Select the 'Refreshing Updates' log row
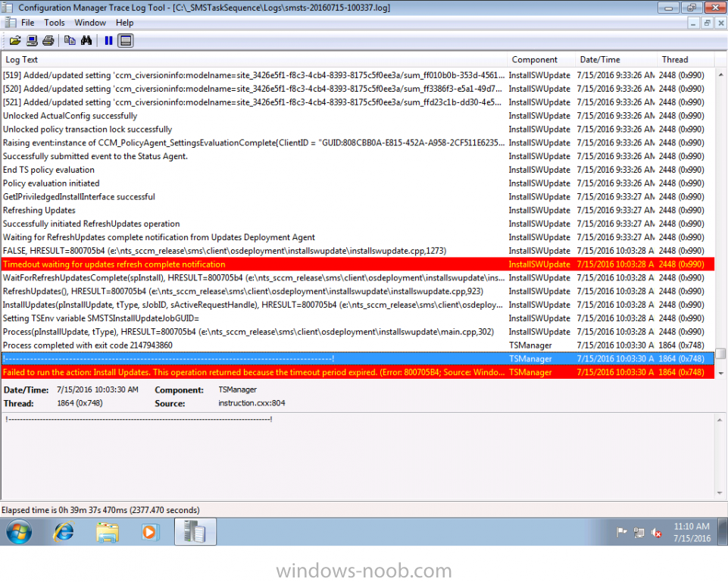 pos(358,211)
